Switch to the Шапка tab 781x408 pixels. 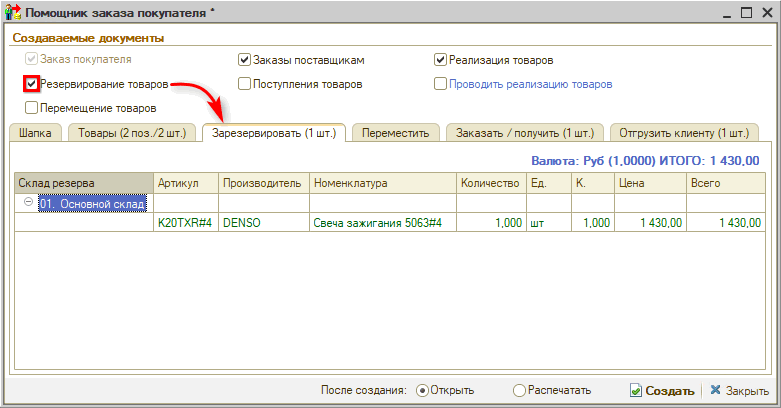click(x=35, y=133)
